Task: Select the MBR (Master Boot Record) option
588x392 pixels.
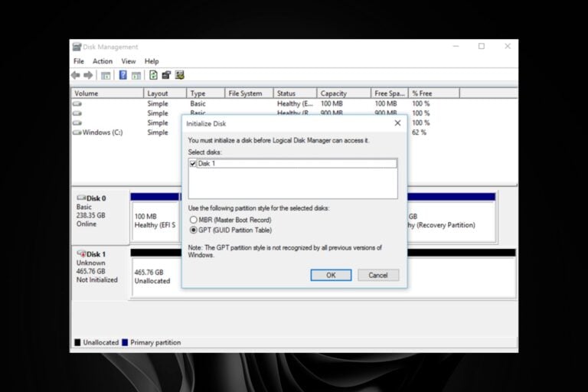Action: point(193,220)
